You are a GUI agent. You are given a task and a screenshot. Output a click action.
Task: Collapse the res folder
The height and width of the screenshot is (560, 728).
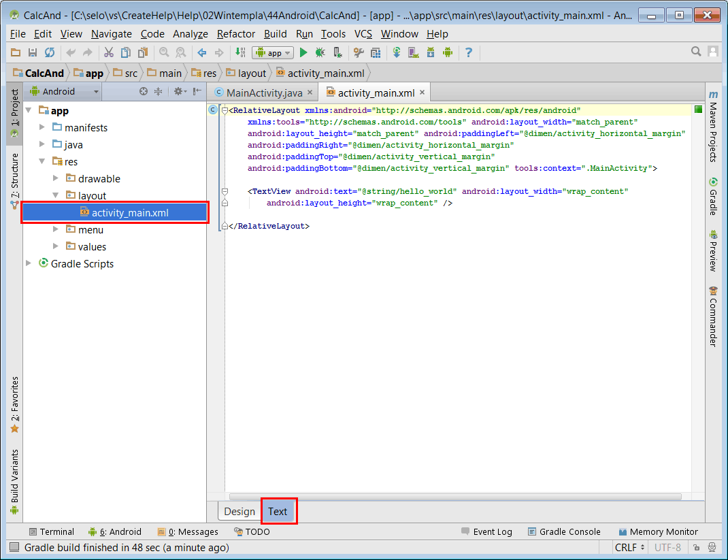click(x=42, y=161)
